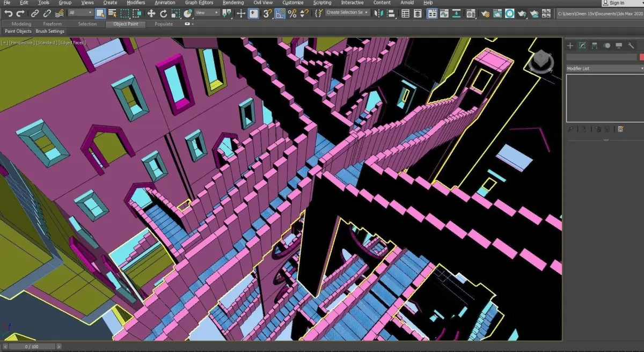Click the Render Production teapot icon
This screenshot has height=352, width=644.
click(522, 13)
